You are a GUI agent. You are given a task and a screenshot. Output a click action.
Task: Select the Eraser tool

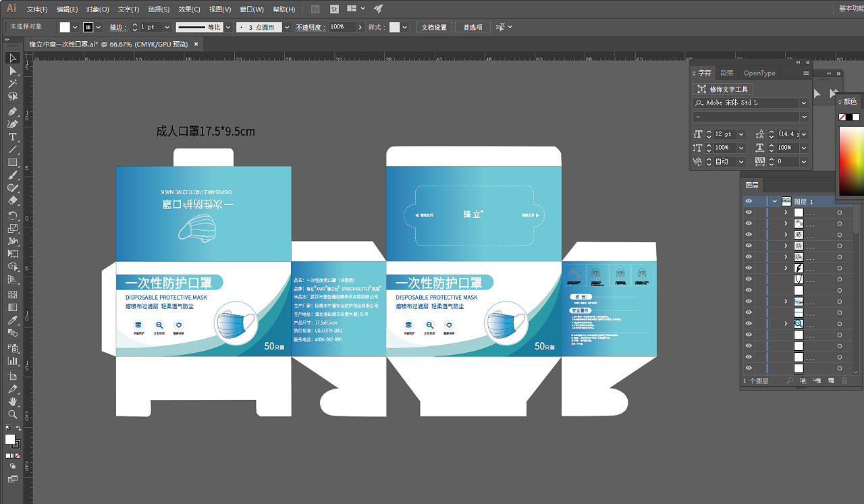[12, 201]
